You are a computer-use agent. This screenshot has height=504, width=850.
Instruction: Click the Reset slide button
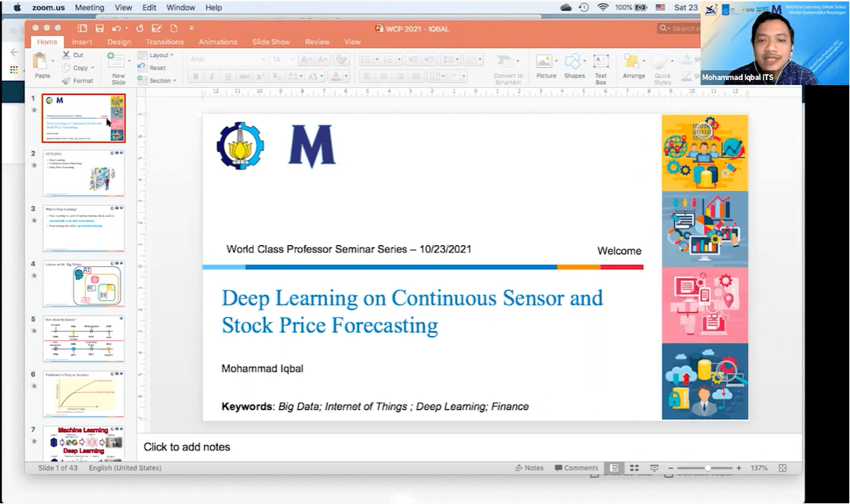156,68
